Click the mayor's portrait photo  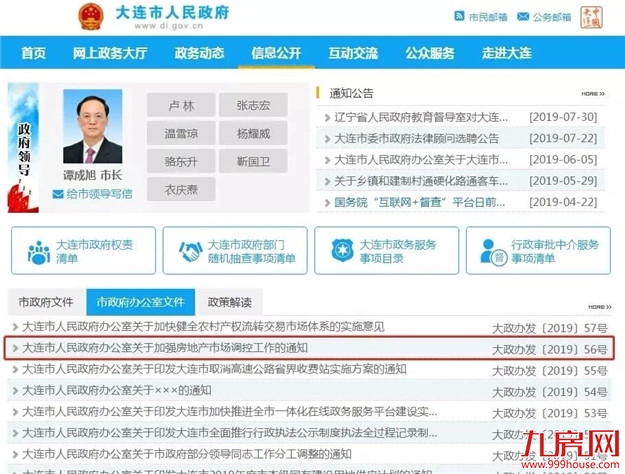(x=92, y=126)
